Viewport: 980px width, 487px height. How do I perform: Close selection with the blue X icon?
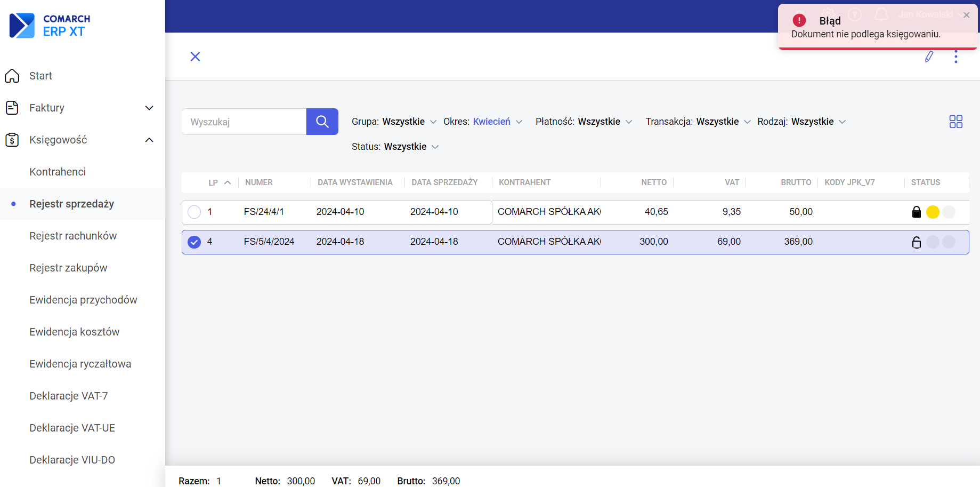pos(195,57)
